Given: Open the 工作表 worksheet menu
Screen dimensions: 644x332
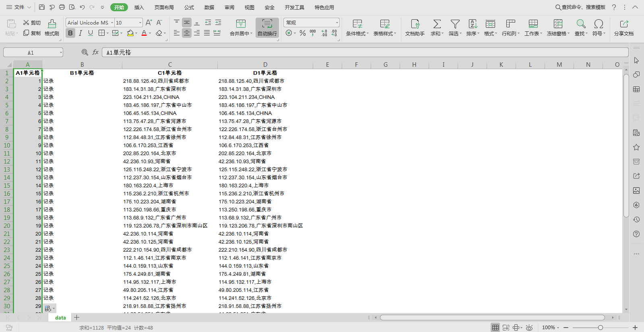Looking at the screenshot, I should tap(533, 28).
